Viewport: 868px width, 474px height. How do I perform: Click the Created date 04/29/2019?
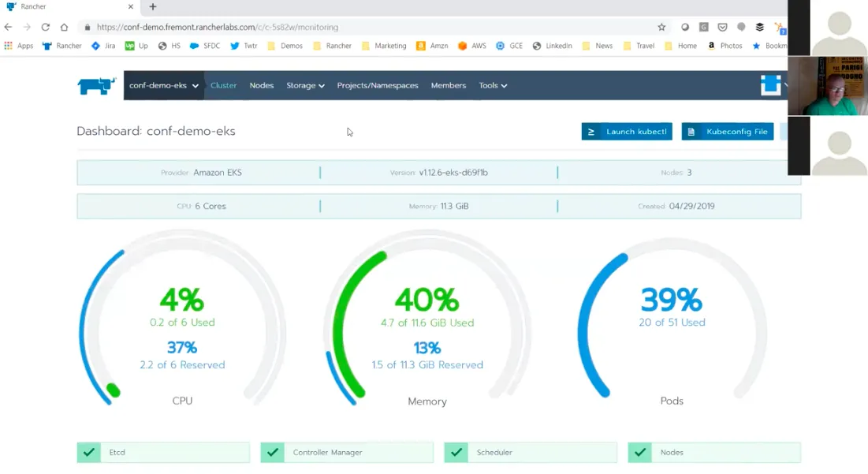pyautogui.click(x=691, y=206)
